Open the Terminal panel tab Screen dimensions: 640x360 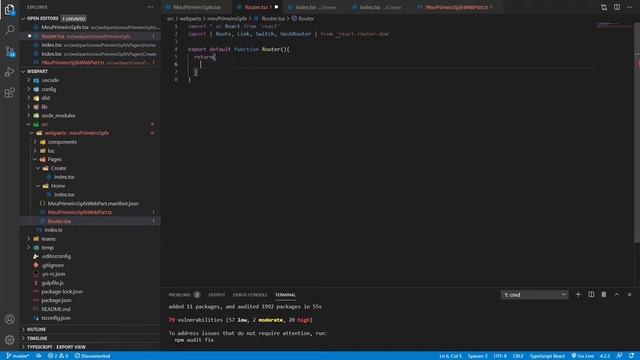pos(285,295)
